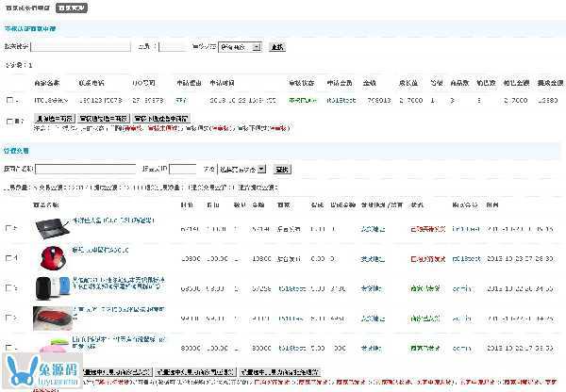Open the title link of the pink and green product
This screenshot has width=566, height=392.
[119, 343]
